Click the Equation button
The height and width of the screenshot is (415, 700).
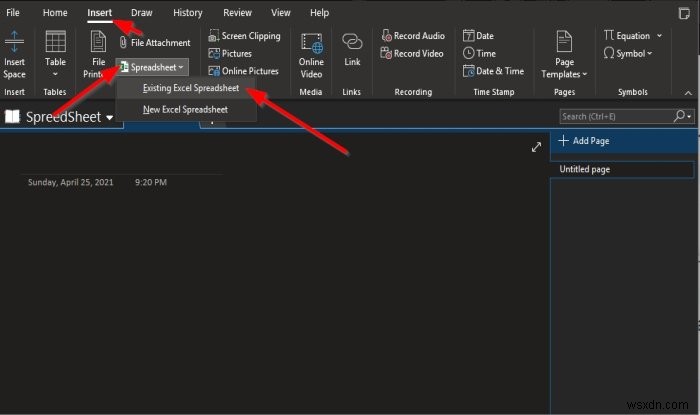tap(627, 36)
